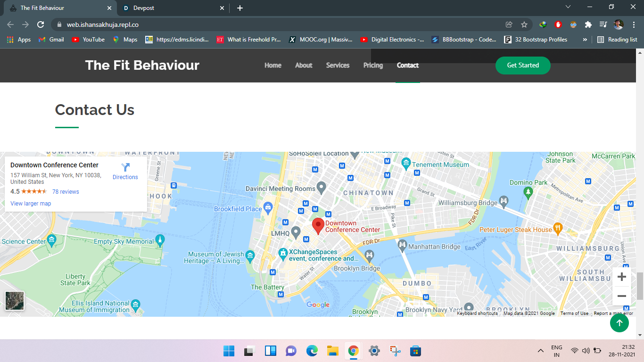Click the LMHQ map marker

(x=296, y=232)
